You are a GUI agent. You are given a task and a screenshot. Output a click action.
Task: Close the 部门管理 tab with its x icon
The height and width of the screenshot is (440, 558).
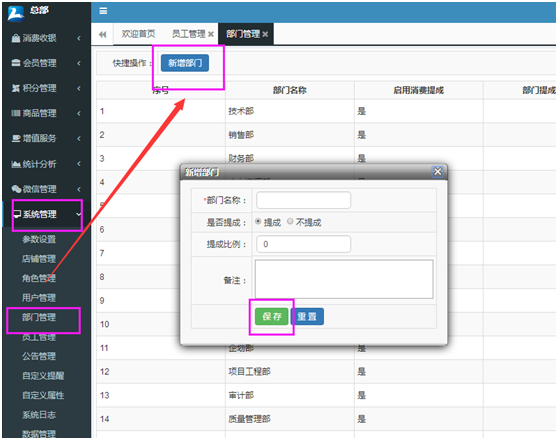(265, 34)
